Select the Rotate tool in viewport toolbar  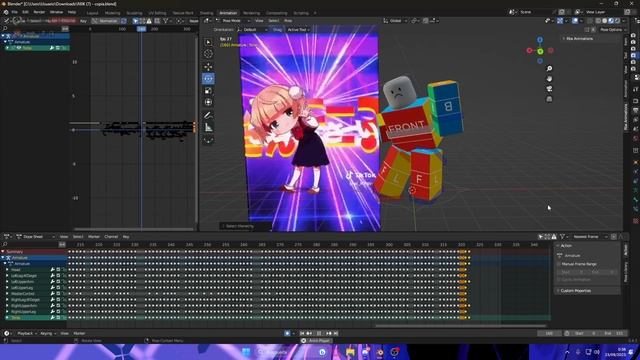coord(209,78)
